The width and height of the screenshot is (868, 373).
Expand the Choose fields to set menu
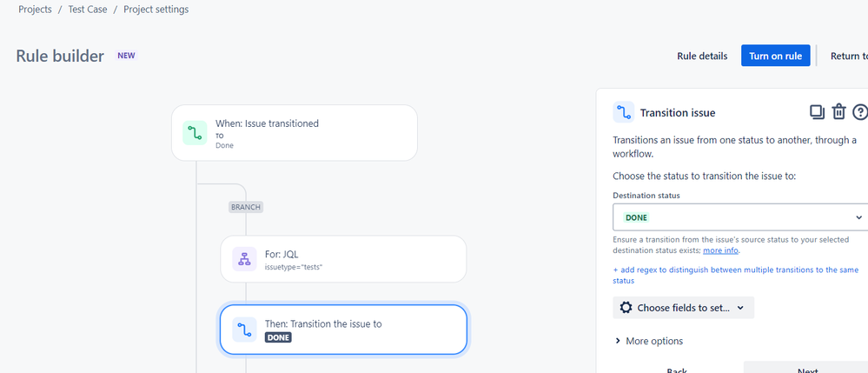pyautogui.click(x=683, y=308)
